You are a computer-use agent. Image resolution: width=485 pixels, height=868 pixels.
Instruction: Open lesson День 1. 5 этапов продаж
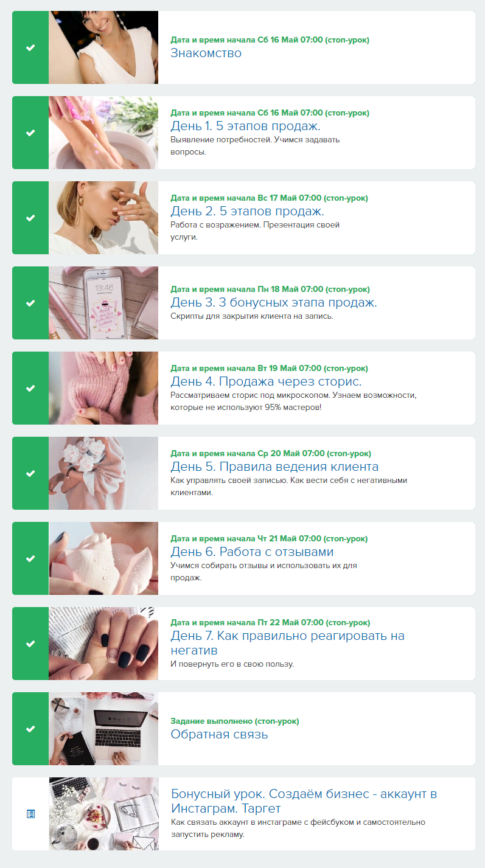245,126
